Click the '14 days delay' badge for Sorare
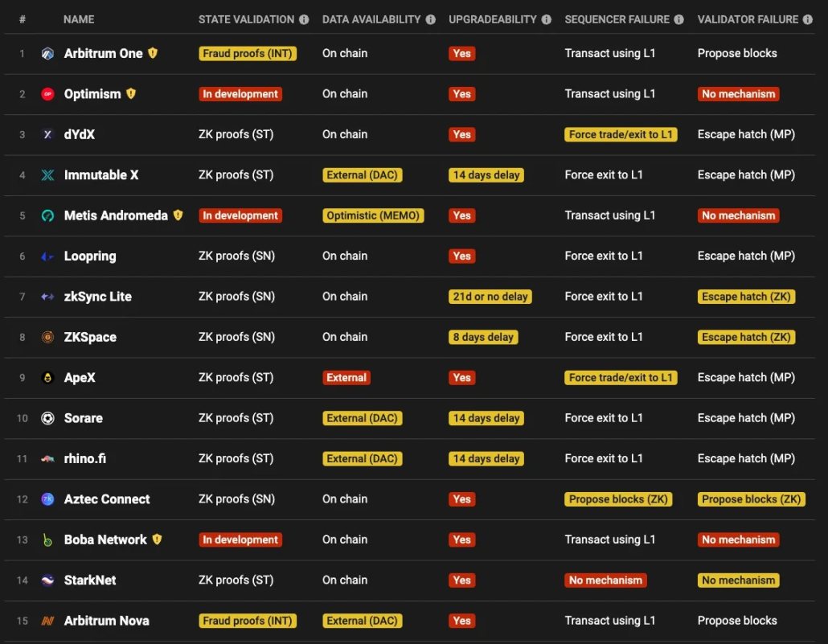This screenshot has height=644, width=828. click(486, 418)
